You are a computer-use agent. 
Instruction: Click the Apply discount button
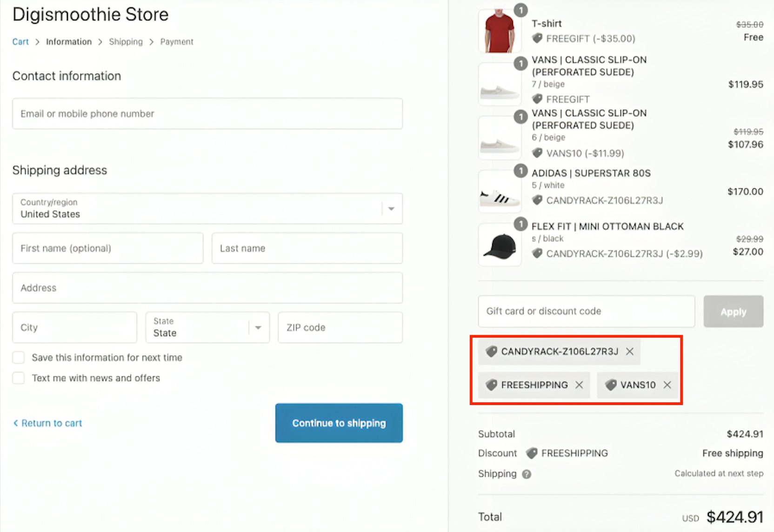733,312
